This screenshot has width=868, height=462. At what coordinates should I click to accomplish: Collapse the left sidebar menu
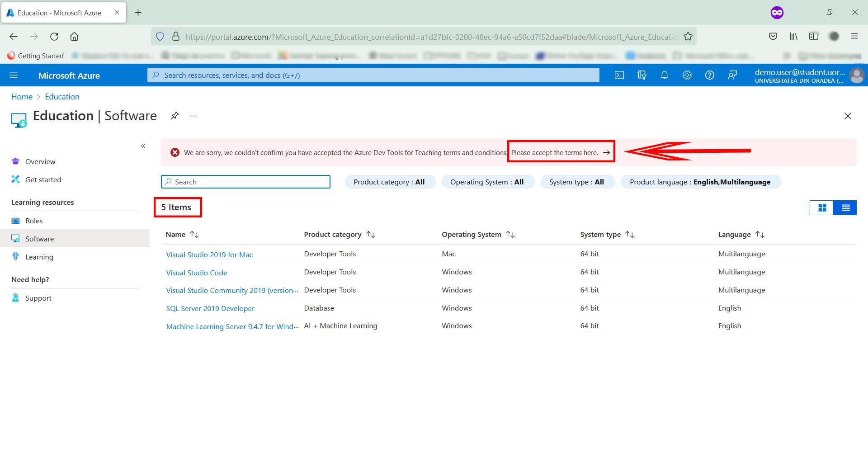coord(143,146)
